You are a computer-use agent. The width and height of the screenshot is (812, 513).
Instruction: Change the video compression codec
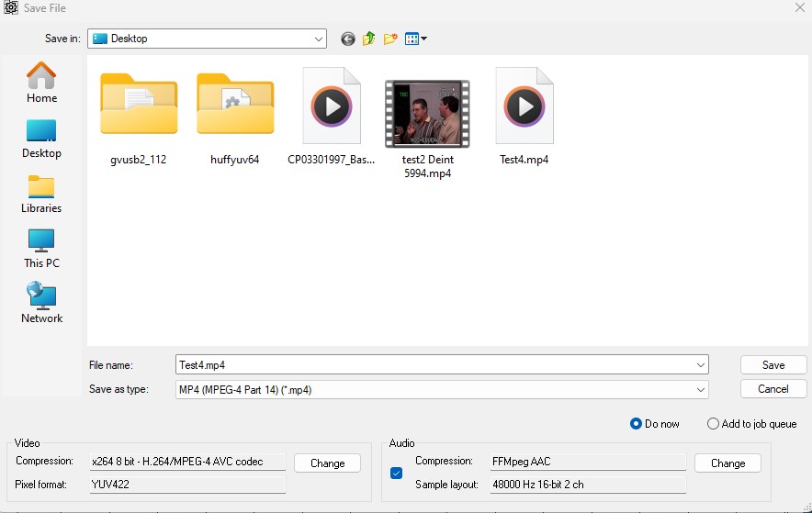point(327,463)
